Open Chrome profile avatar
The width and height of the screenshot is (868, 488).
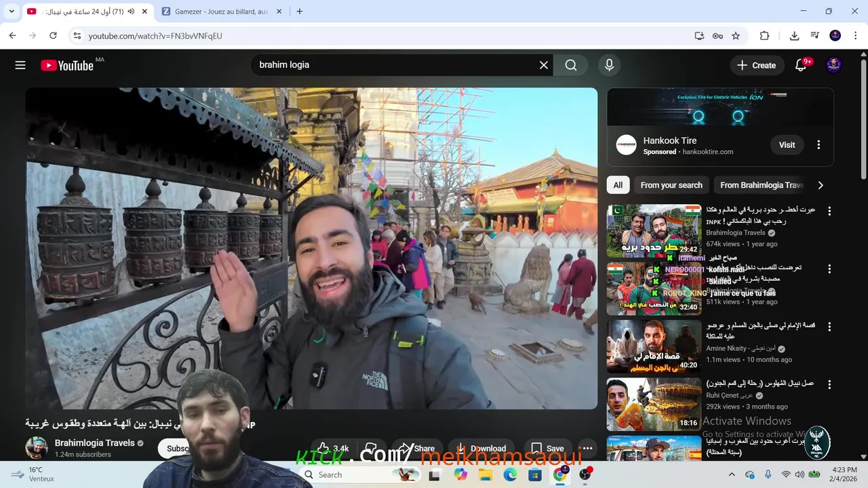point(835,36)
